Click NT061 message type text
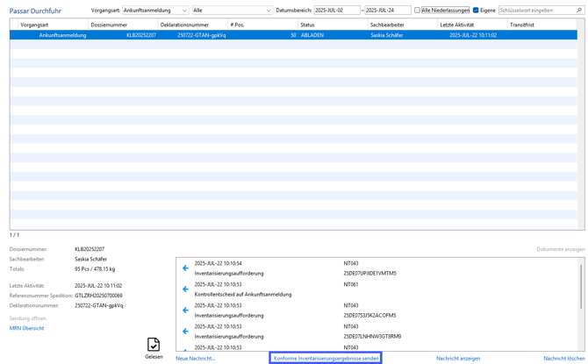The height and width of the screenshot is (364, 588). (x=351, y=284)
